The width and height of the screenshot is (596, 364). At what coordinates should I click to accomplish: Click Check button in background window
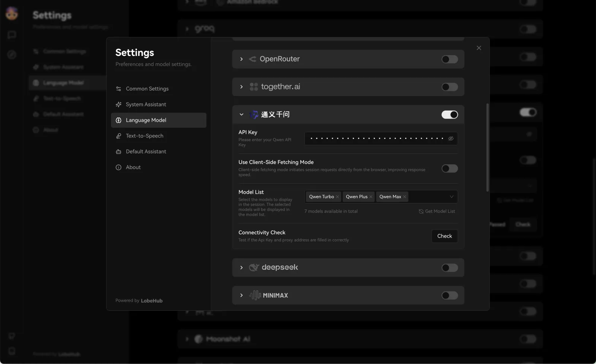coord(523,224)
